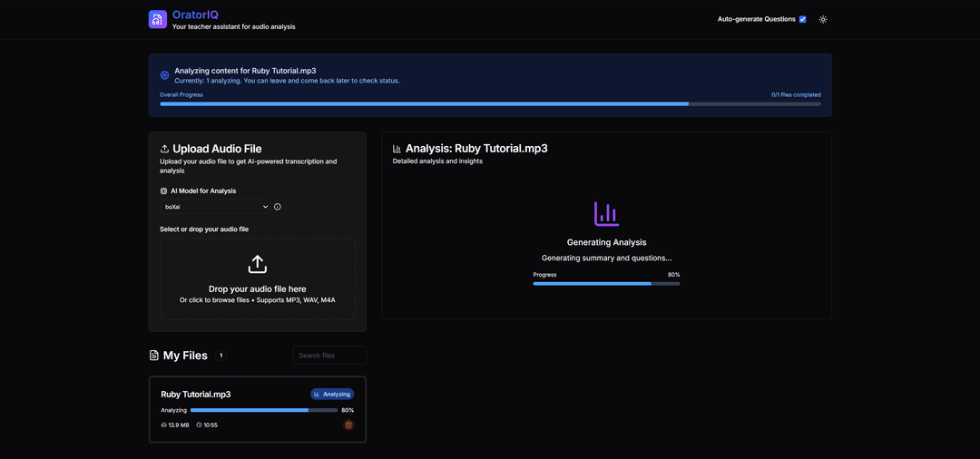Click the Search files input field
The height and width of the screenshot is (459, 980).
[329, 356]
